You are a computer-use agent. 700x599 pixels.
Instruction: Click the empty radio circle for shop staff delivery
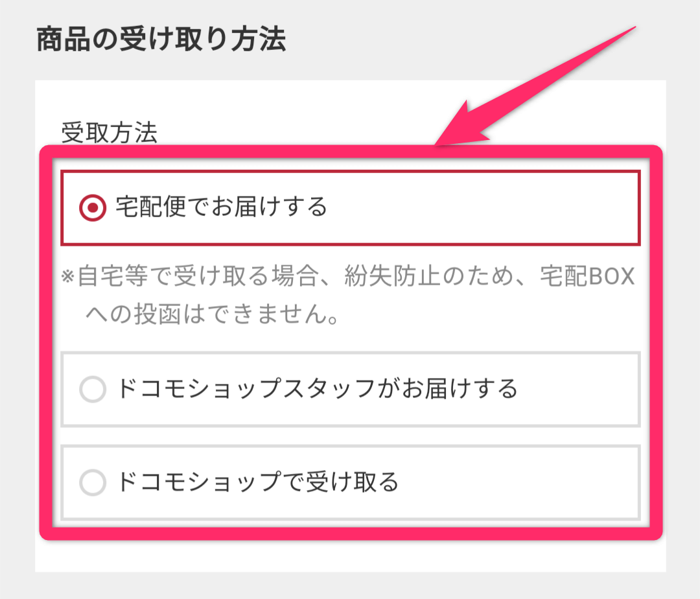tap(93, 390)
